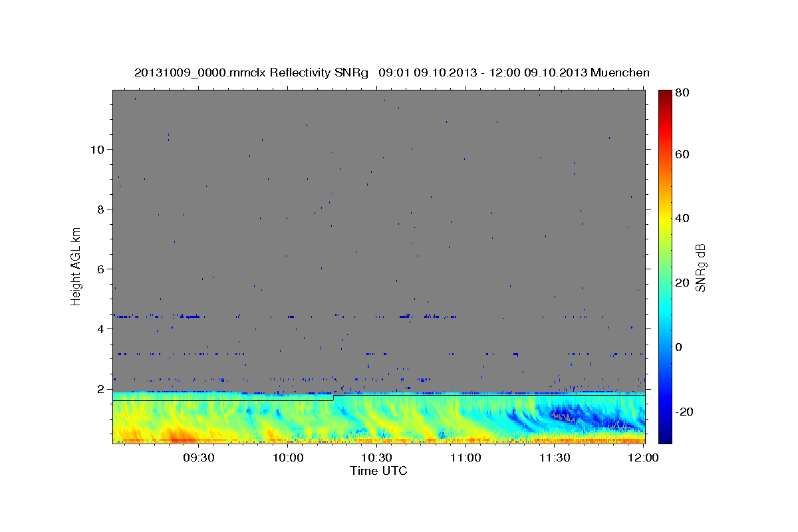Click the height tick label 8
This screenshot has width=798, height=532.
[x=101, y=209]
